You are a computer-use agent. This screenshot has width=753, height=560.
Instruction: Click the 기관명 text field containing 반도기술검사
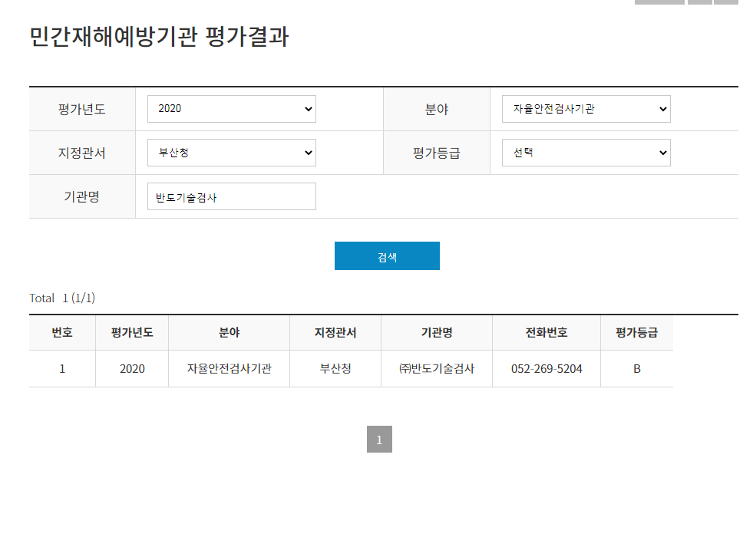[x=231, y=196]
